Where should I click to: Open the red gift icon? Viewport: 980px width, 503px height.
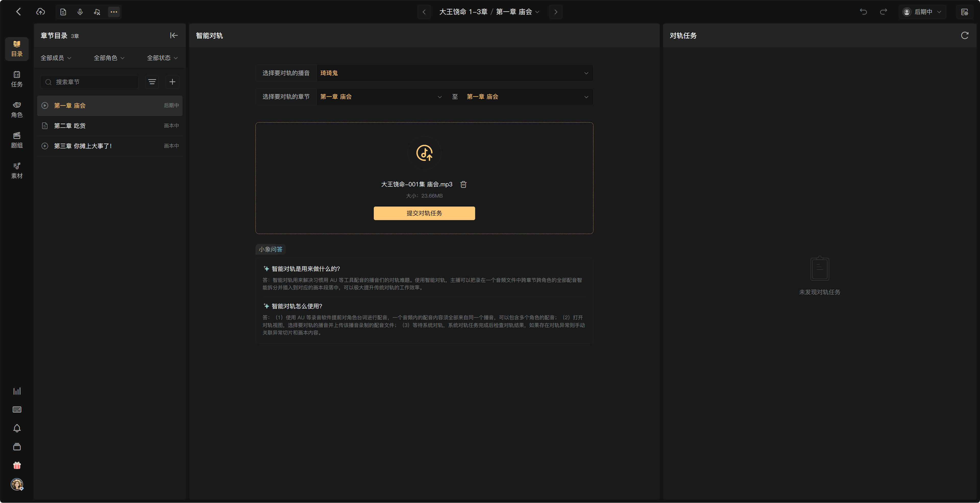[x=17, y=465]
